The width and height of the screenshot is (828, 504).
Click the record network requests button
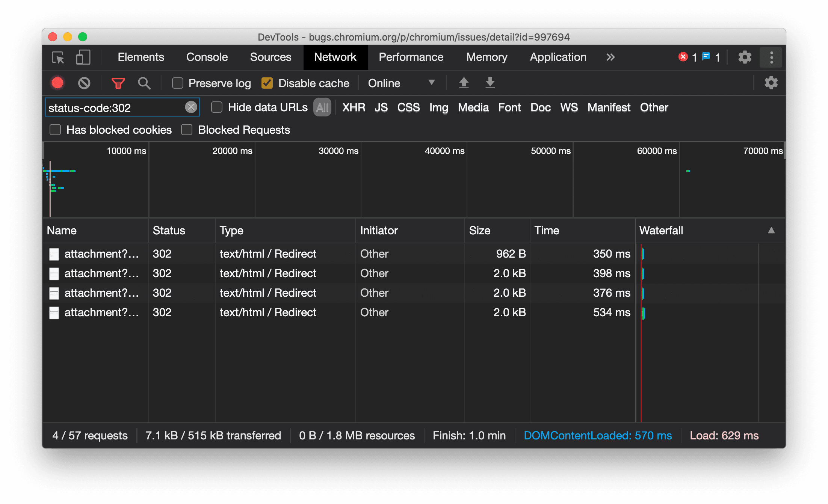58,83
